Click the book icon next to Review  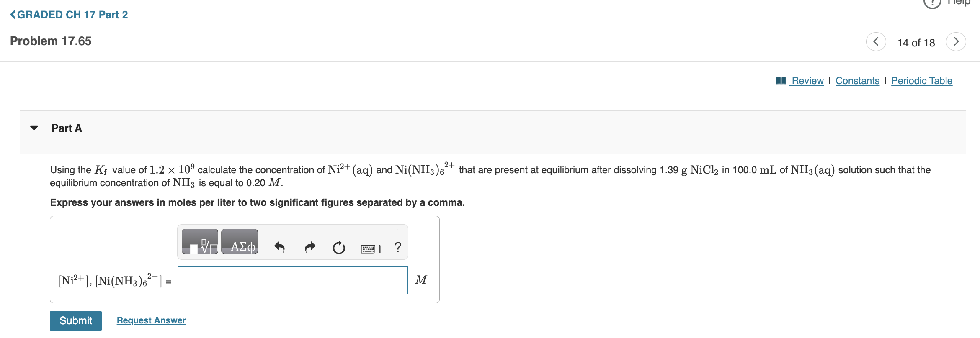tap(781, 80)
